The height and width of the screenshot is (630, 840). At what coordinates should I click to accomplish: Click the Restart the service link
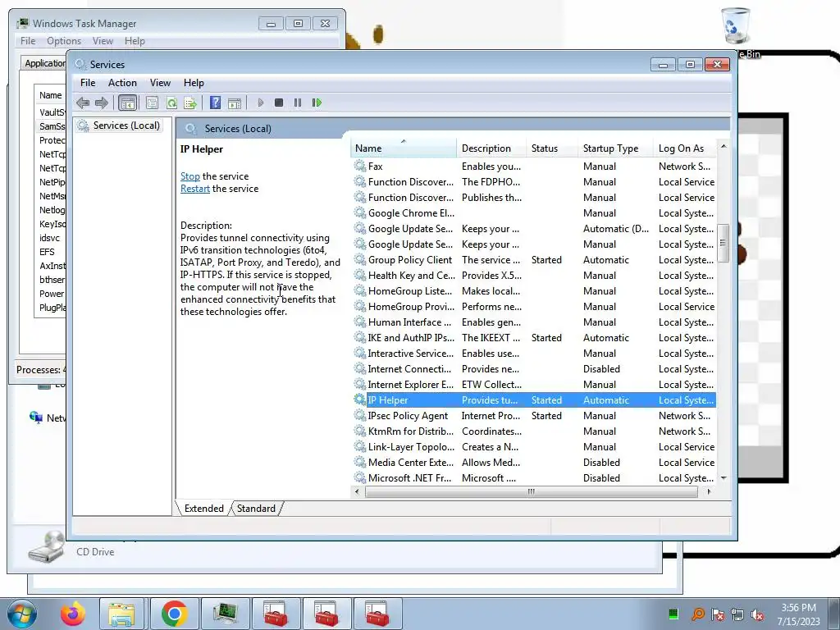(x=195, y=189)
